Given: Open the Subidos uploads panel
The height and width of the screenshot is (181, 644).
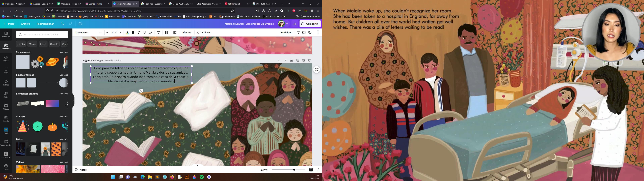Looking at the screenshot, I should pyautogui.click(x=6, y=59).
